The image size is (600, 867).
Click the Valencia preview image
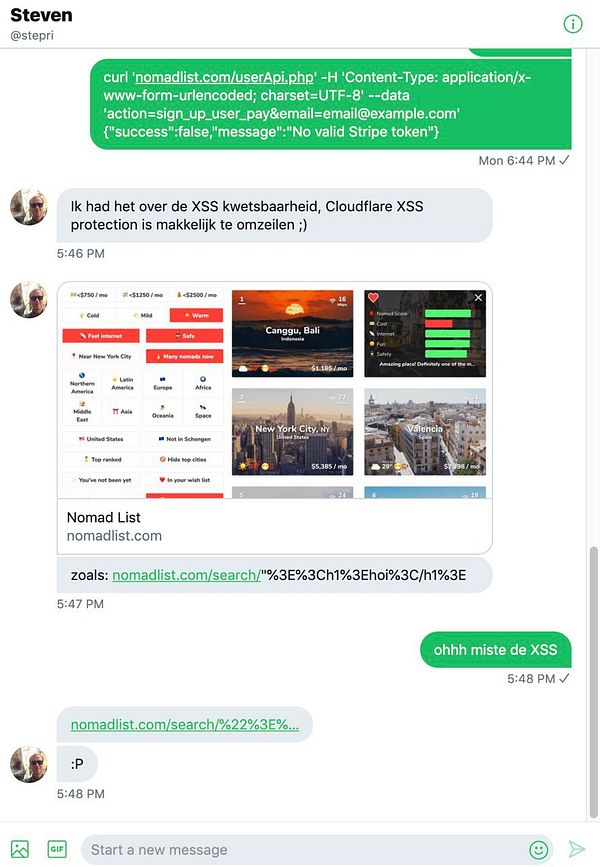coord(425,432)
